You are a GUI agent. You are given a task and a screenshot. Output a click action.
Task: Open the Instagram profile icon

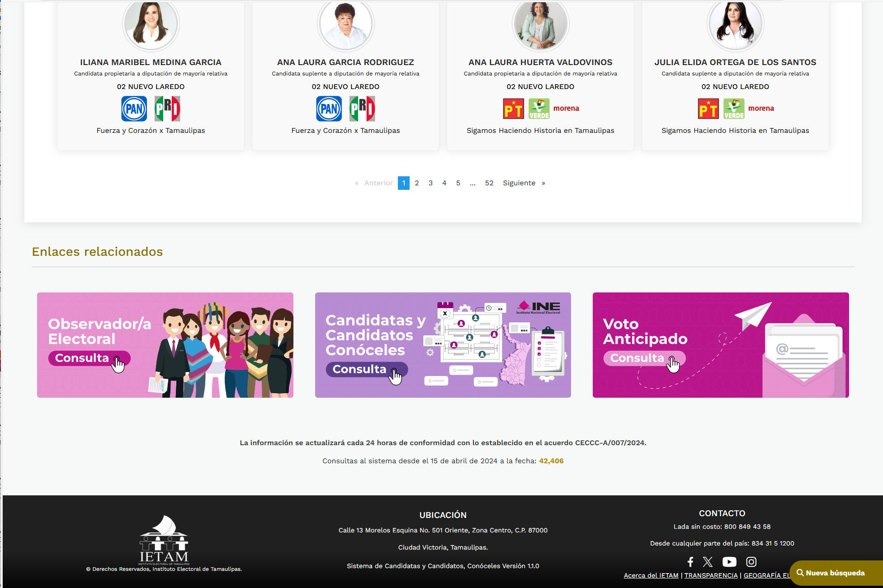coord(751,562)
